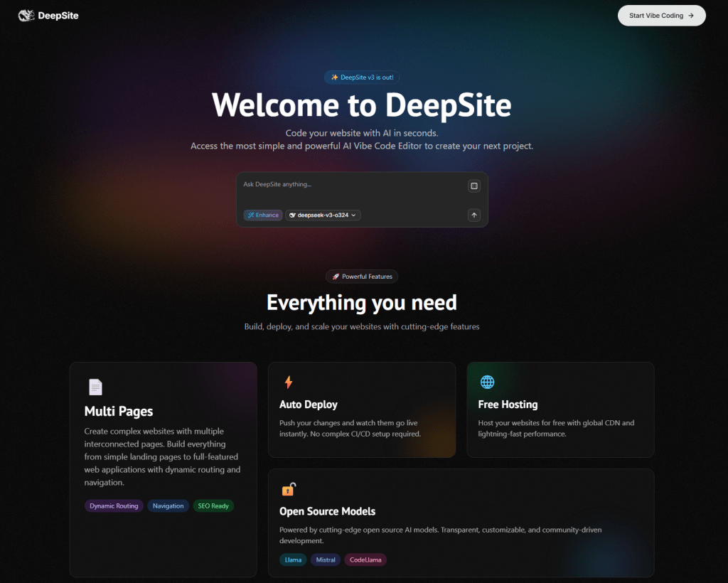Screen dimensions: 728x583
Task: Click the Powerful Features badge
Action: (362, 276)
